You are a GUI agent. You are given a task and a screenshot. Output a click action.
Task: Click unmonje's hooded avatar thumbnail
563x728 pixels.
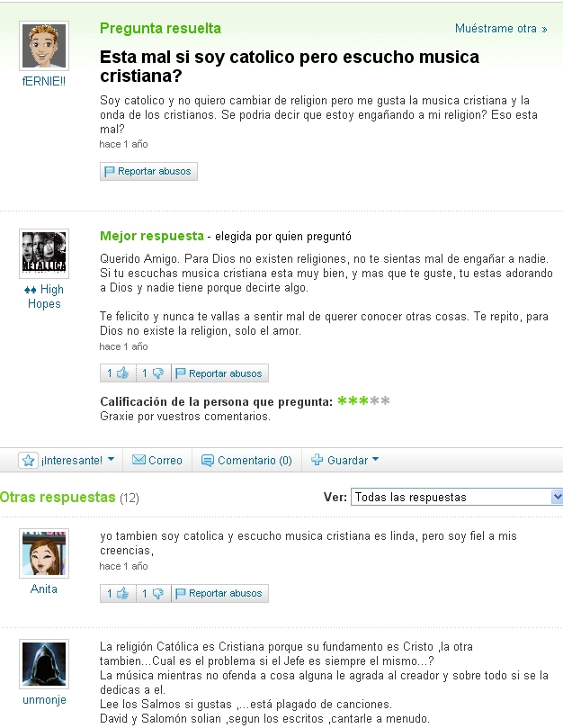[44, 664]
